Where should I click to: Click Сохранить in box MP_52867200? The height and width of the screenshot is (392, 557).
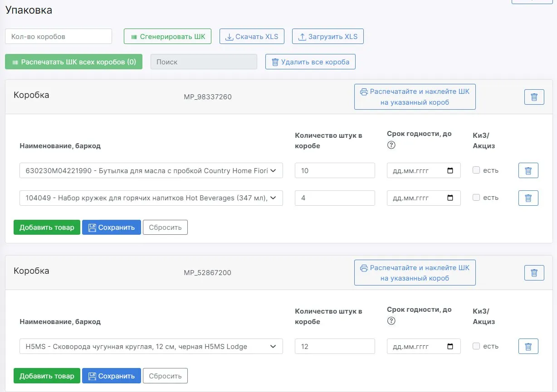(112, 376)
